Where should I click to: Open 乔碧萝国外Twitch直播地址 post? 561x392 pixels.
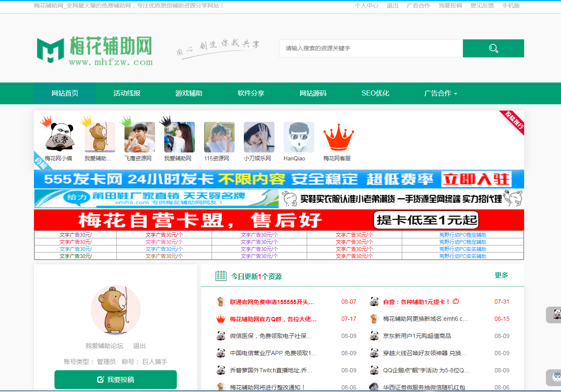(x=271, y=370)
